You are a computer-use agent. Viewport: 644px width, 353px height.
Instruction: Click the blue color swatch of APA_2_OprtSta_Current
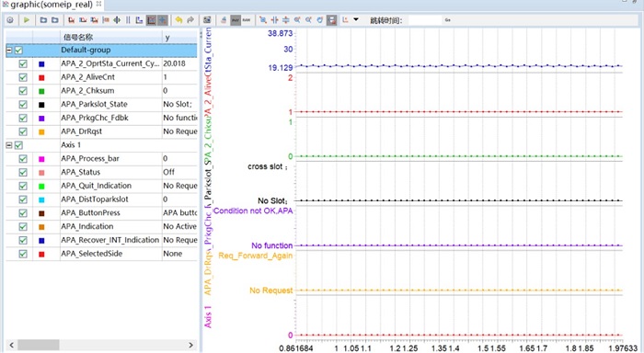click(x=41, y=64)
